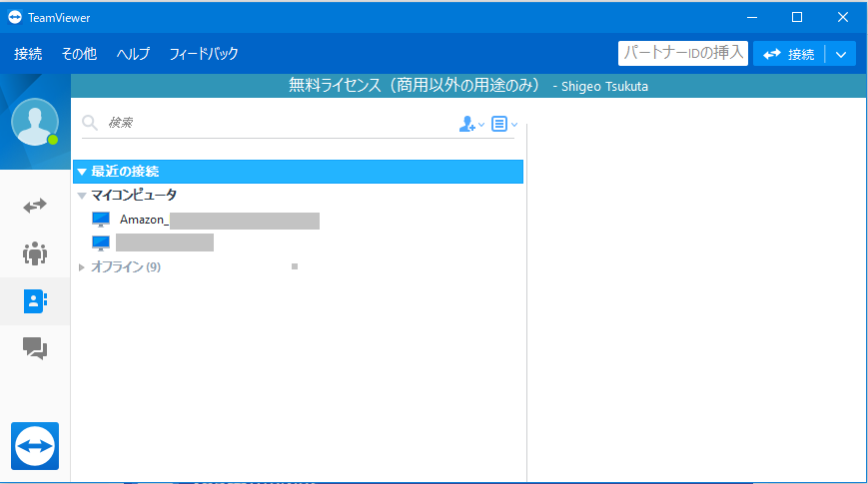The width and height of the screenshot is (868, 484).
Task: Open the フィードバック menu
Action: [204, 54]
